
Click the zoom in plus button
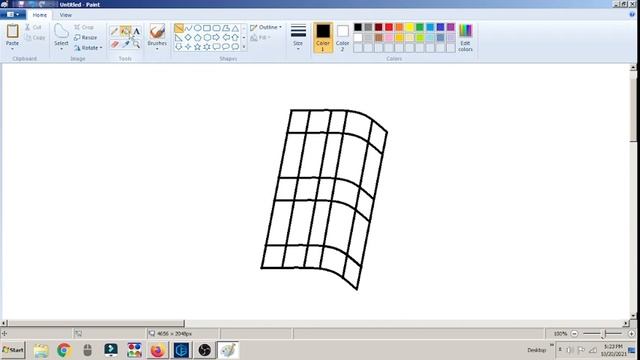(631, 334)
